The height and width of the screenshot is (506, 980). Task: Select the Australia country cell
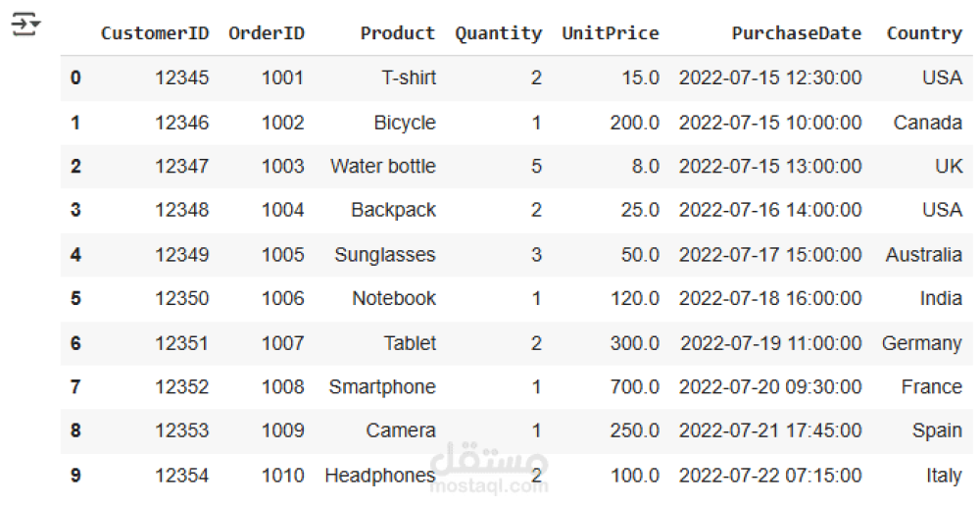pos(923,255)
